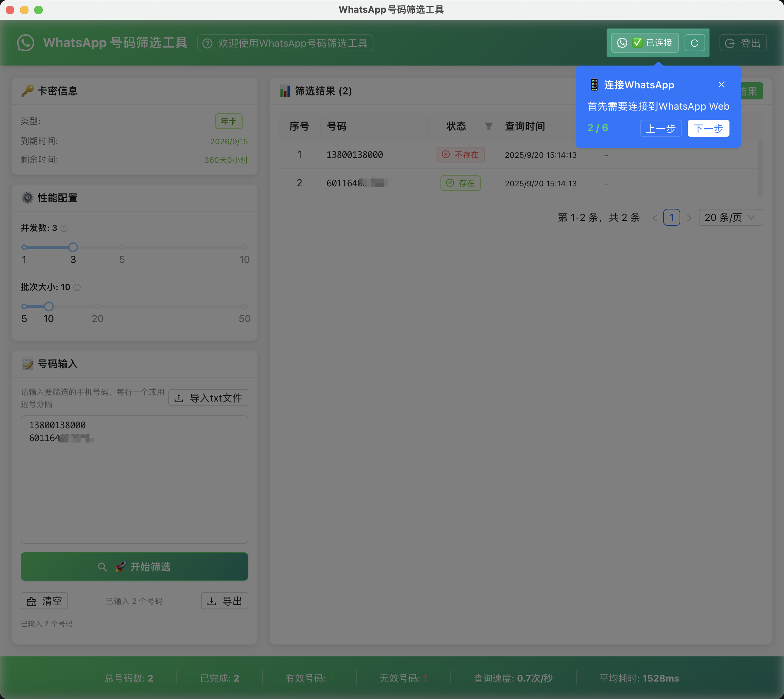Open the funnel filter icon on the 状态 column
The height and width of the screenshot is (699, 784).
coord(488,126)
